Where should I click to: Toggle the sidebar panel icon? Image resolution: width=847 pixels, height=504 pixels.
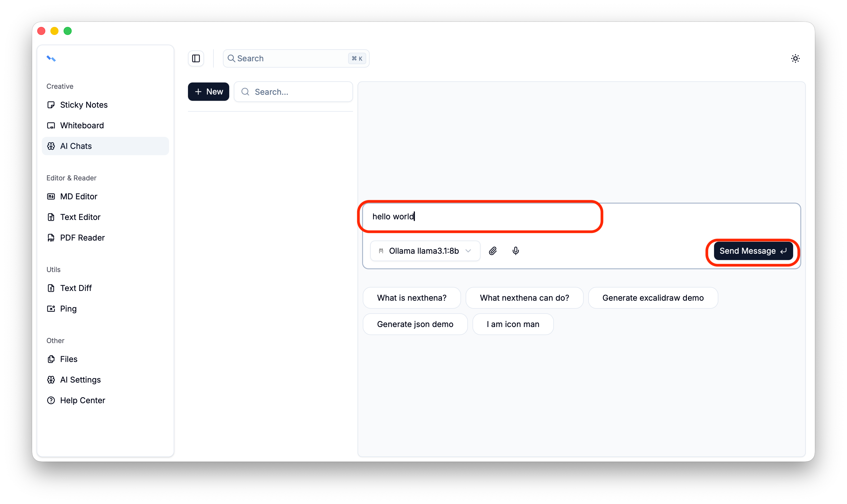click(x=196, y=58)
